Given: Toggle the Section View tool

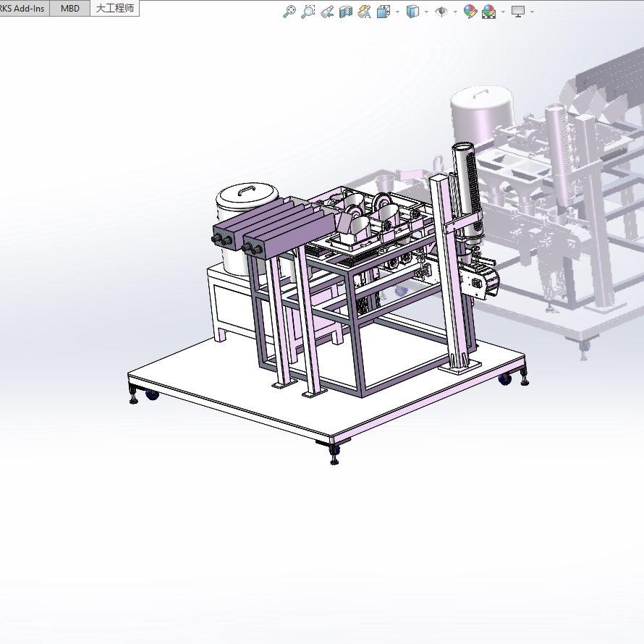Looking at the screenshot, I should (x=346, y=12).
